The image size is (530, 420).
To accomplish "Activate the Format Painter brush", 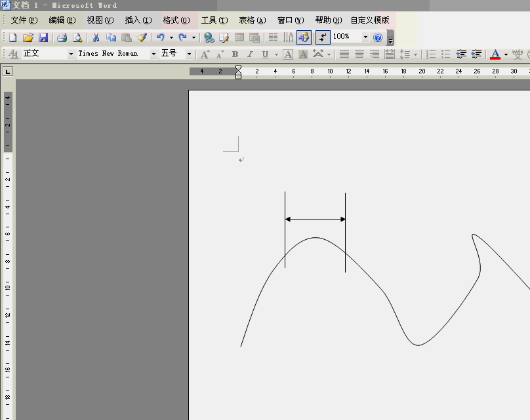I will tap(142, 37).
